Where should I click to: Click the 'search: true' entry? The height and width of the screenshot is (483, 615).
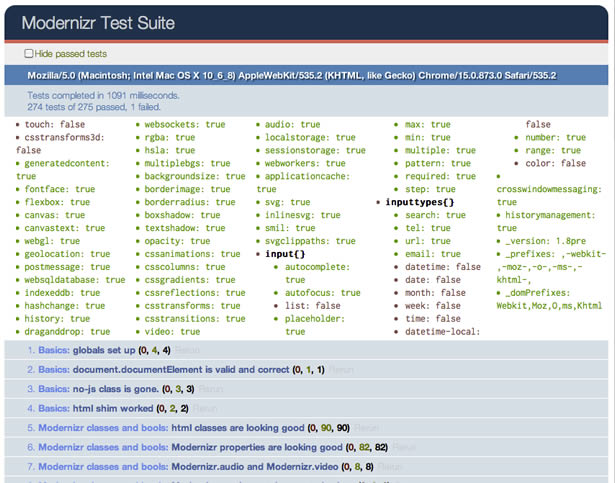point(435,215)
